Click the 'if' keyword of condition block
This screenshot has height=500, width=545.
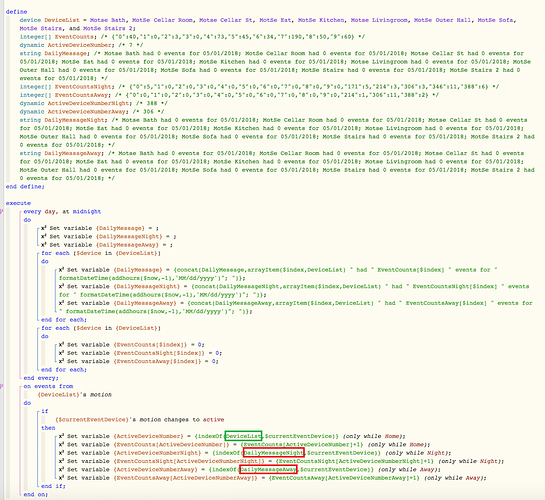(45, 411)
